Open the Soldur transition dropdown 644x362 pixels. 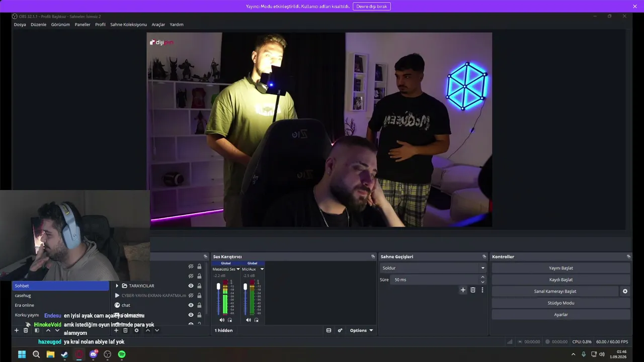point(433,268)
